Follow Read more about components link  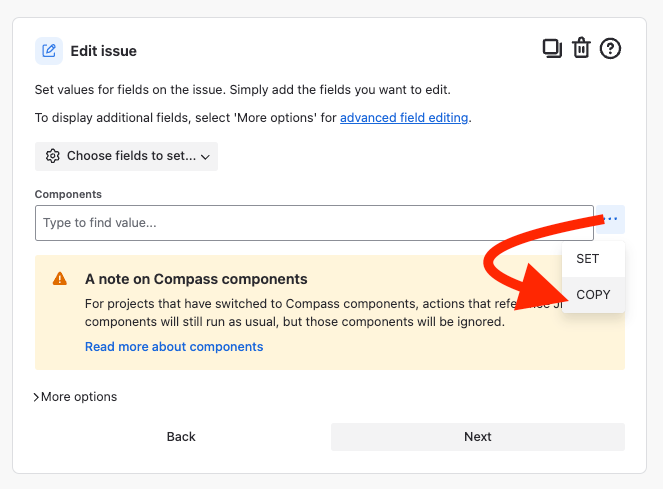click(x=174, y=347)
